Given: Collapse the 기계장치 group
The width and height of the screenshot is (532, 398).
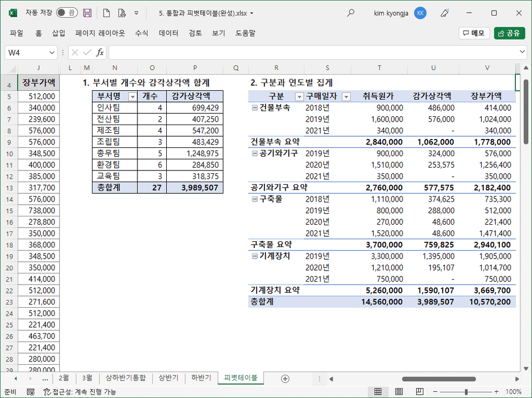Looking at the screenshot, I should coord(254,256).
